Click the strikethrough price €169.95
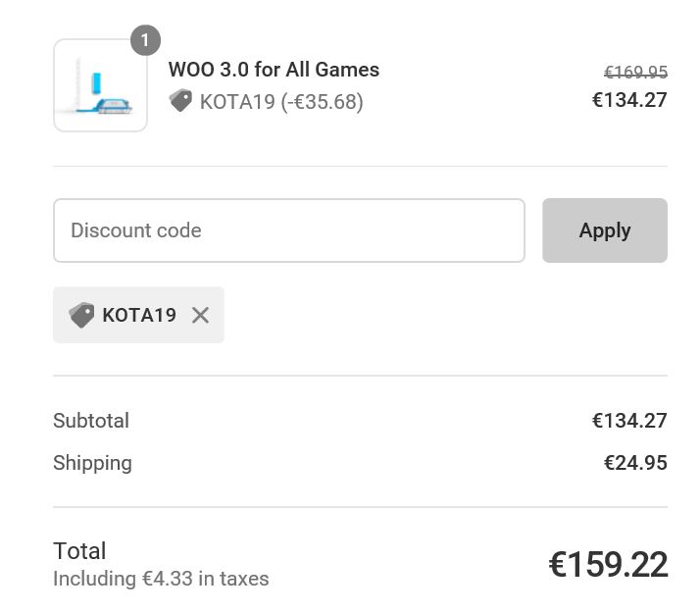This screenshot has width=700, height=613. [x=635, y=72]
